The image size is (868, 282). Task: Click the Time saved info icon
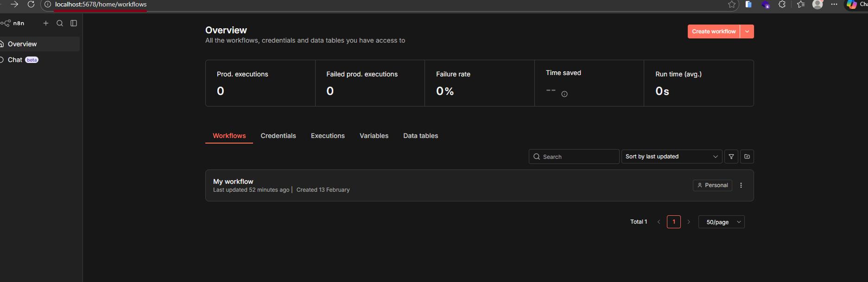pyautogui.click(x=564, y=94)
